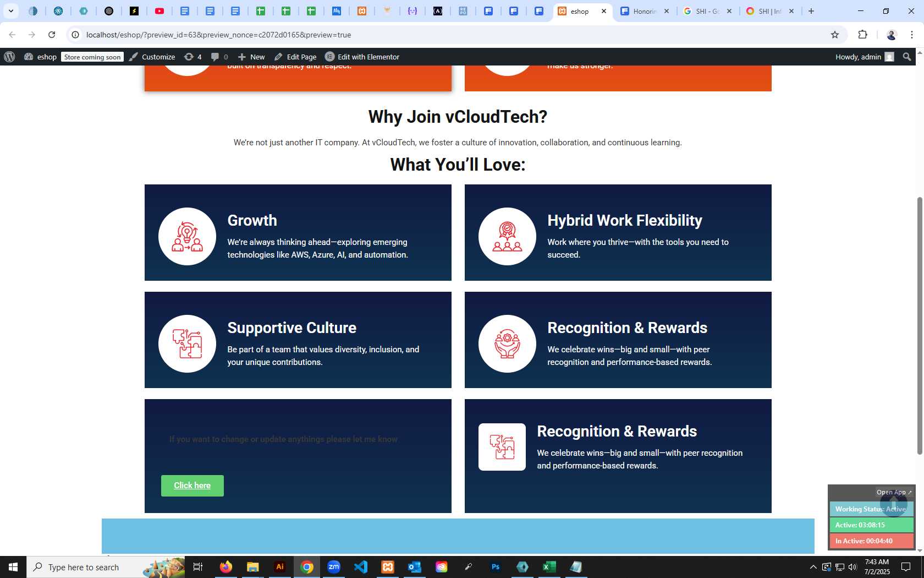Click Open App link in tracker widget
The height and width of the screenshot is (578, 924).
[x=894, y=492]
